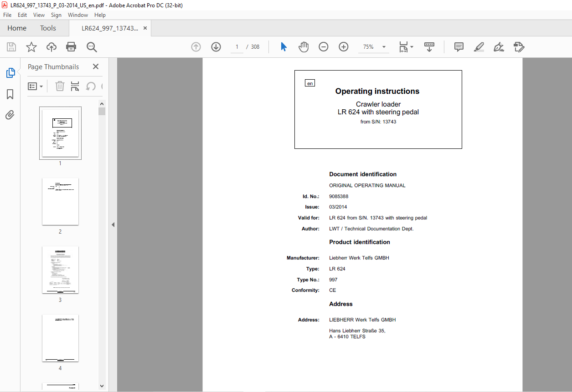
Task: Select the LR624_997_13743 document tab
Action: 110,28
